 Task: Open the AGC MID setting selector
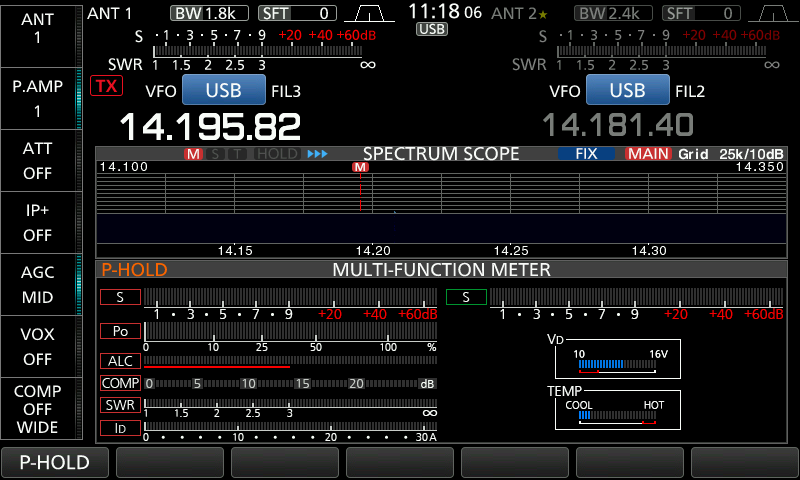[38, 284]
